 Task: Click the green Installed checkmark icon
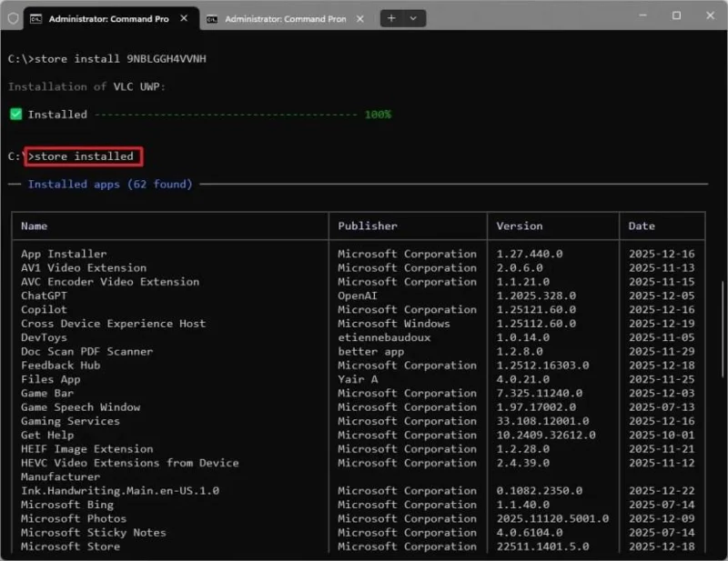[15, 115]
